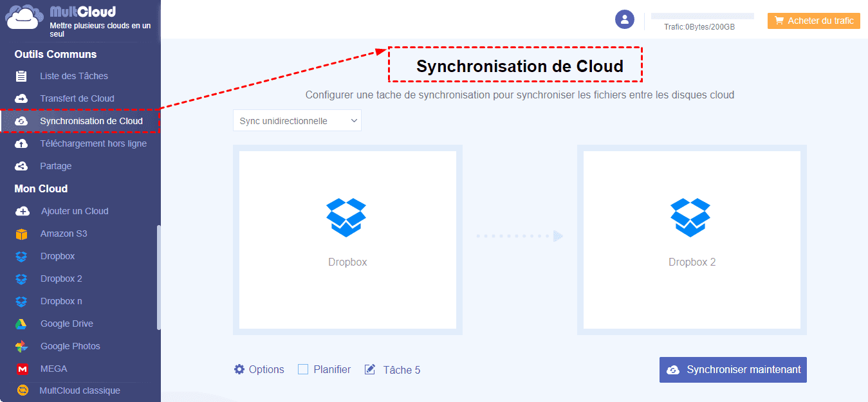
Task: Click the Dropbox icon in the sidebar
Action: 22,256
